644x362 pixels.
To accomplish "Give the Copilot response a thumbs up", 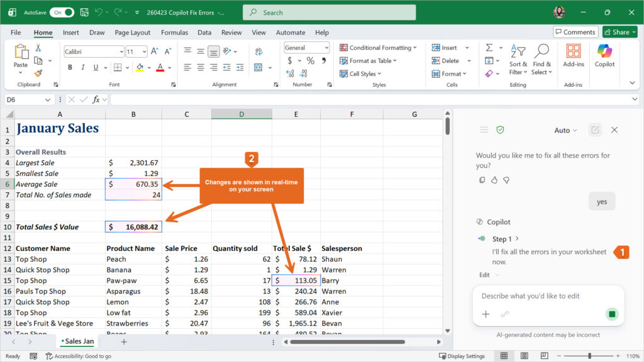I will tap(494, 180).
